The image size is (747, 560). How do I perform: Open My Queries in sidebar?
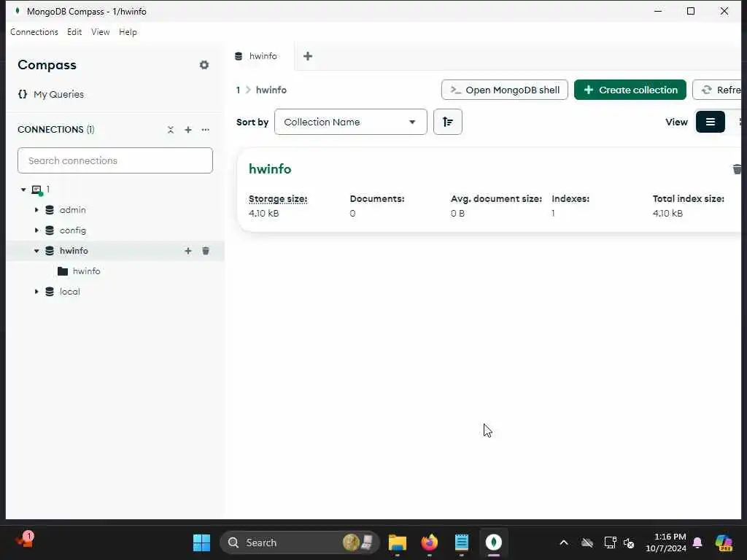51,94
